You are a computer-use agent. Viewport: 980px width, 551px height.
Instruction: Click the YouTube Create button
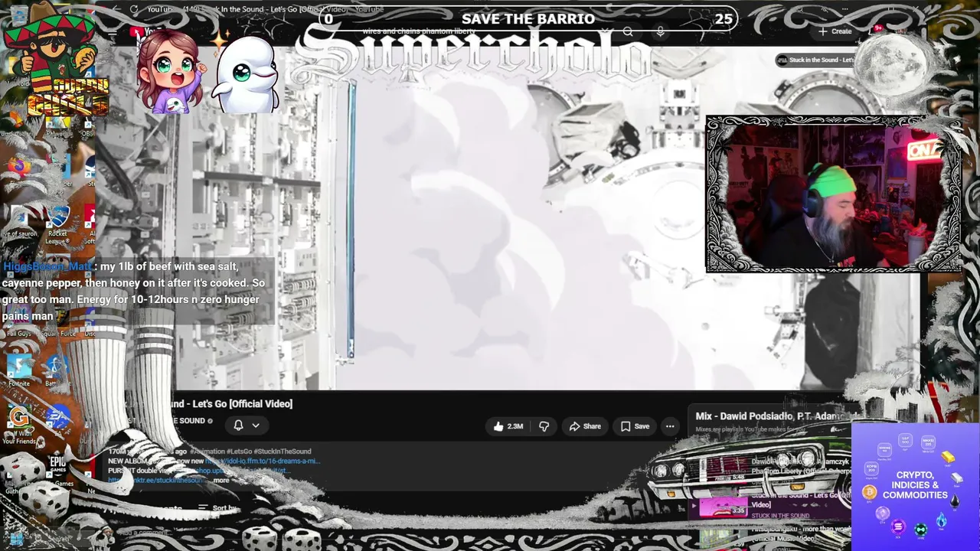click(835, 31)
